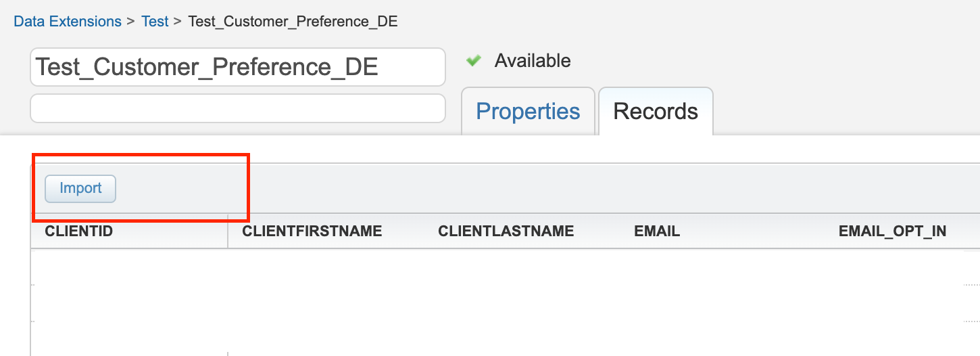Focus the data extension name field
This screenshot has height=356, width=980.
[x=237, y=67]
